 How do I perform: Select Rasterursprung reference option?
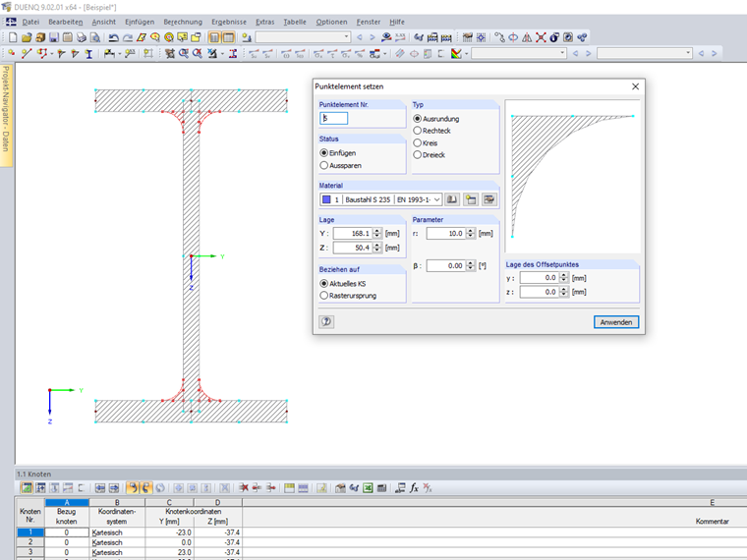[x=324, y=295]
